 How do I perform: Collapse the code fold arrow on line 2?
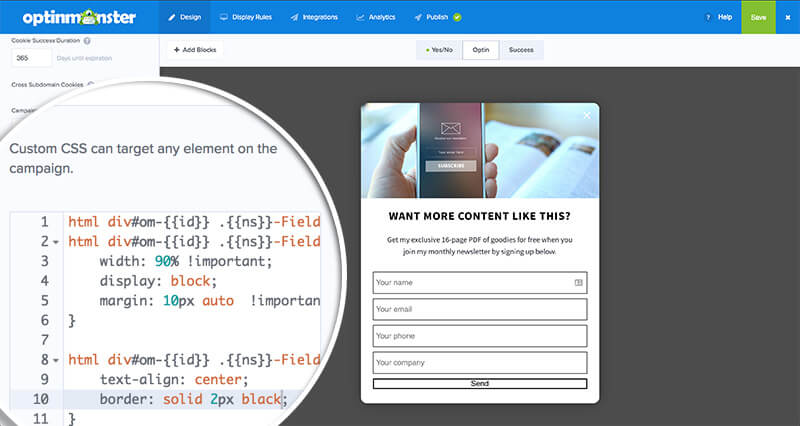click(x=56, y=242)
